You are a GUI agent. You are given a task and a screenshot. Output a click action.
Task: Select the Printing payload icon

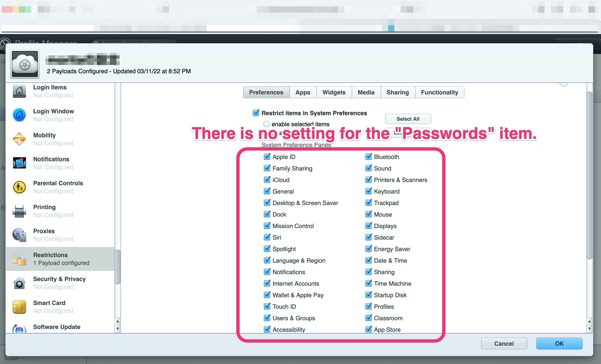tap(19, 211)
